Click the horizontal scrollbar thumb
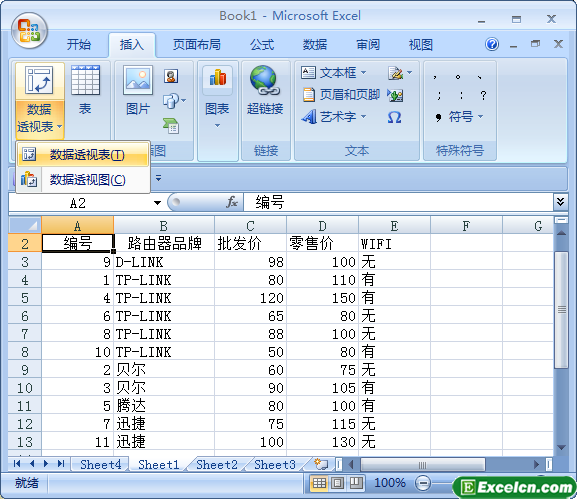The width and height of the screenshot is (577, 499). click(x=422, y=465)
